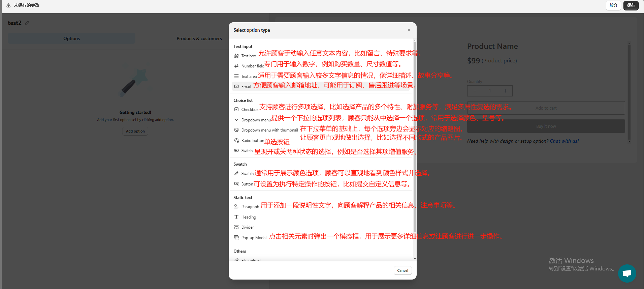Screen dimensions: 644x289
Task: Open the Chat with us link
Action: (564, 141)
